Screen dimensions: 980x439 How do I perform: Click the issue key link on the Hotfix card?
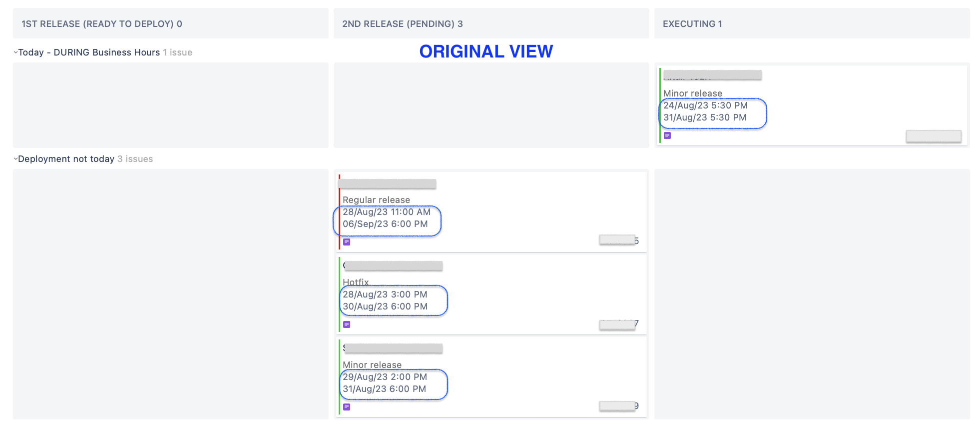coord(617,324)
